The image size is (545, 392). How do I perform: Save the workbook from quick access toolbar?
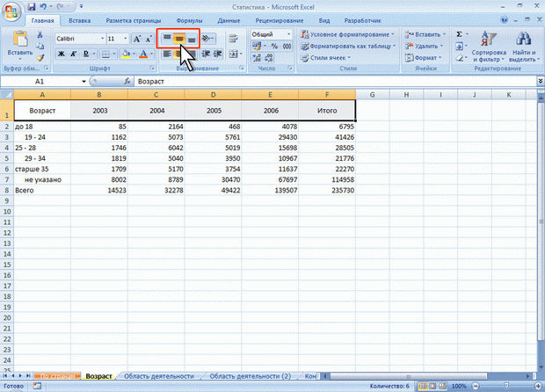[32, 6]
